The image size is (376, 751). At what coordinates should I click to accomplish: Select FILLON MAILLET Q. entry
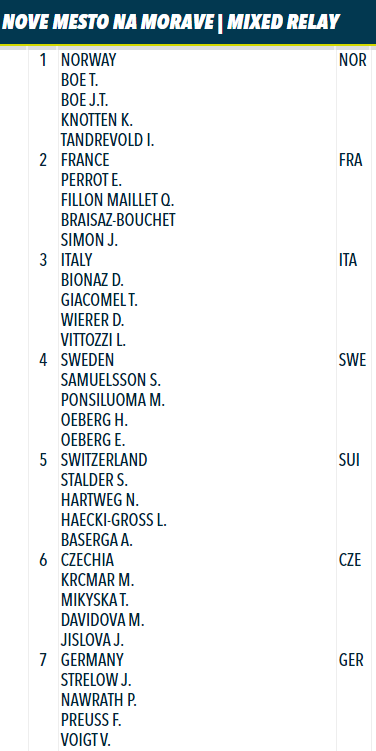click(118, 200)
